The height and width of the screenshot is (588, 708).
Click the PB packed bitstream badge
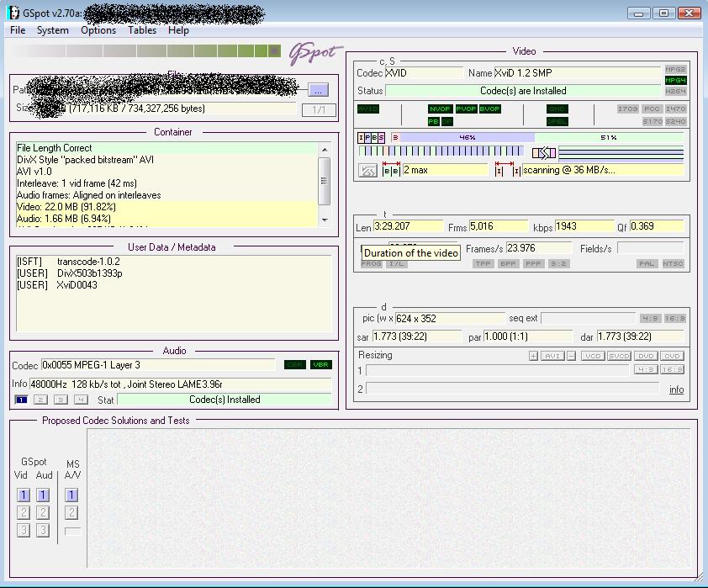pos(434,121)
